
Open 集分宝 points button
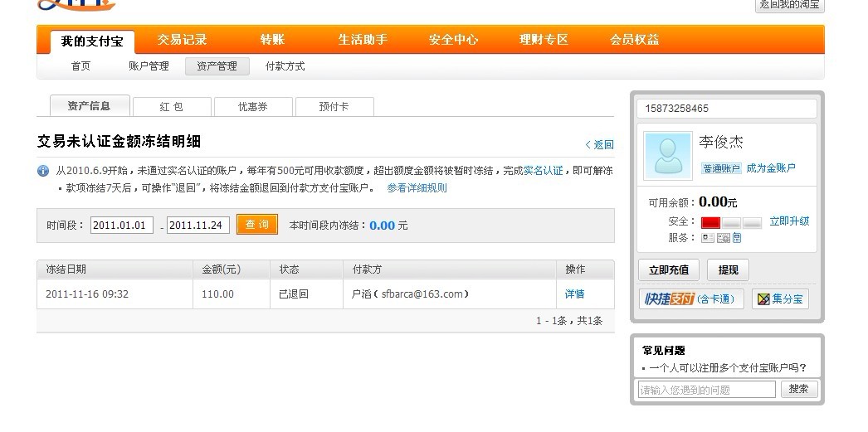point(779,299)
